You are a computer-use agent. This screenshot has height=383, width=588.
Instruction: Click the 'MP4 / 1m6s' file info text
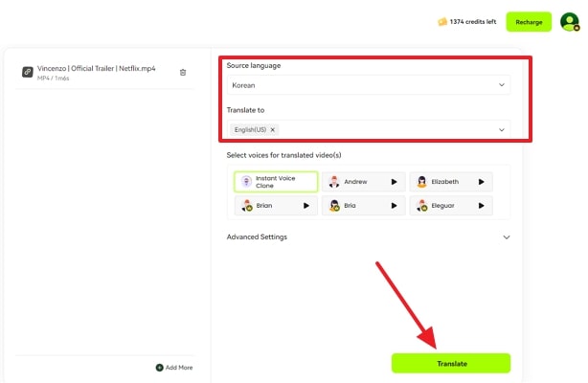tap(53, 78)
